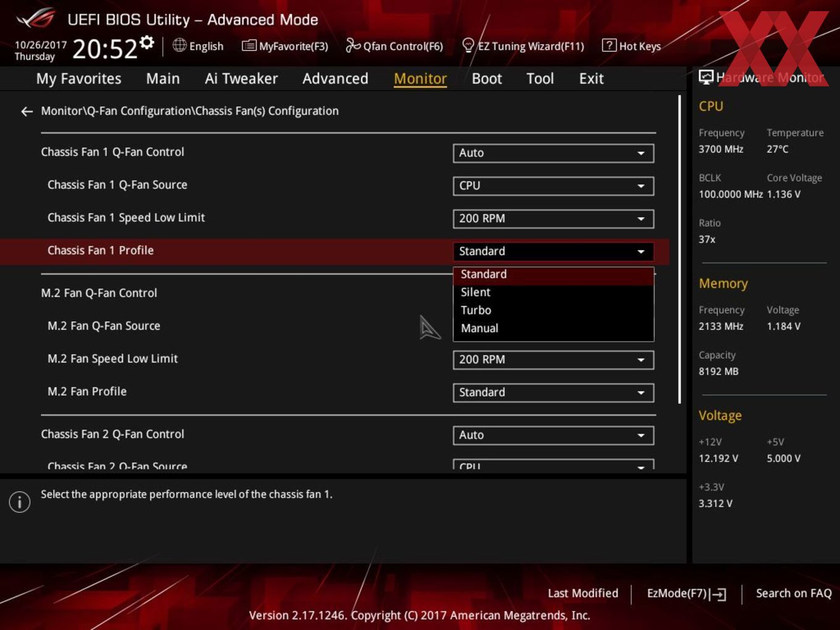The width and height of the screenshot is (840, 630).
Task: Launch EZ Tuning Wizard(F11)
Action: 523,46
